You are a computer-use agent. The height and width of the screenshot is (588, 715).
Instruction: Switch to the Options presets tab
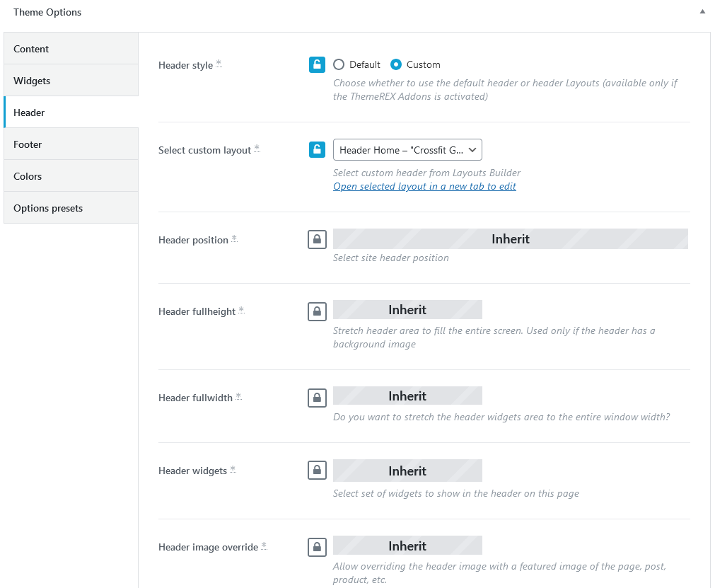coord(71,208)
